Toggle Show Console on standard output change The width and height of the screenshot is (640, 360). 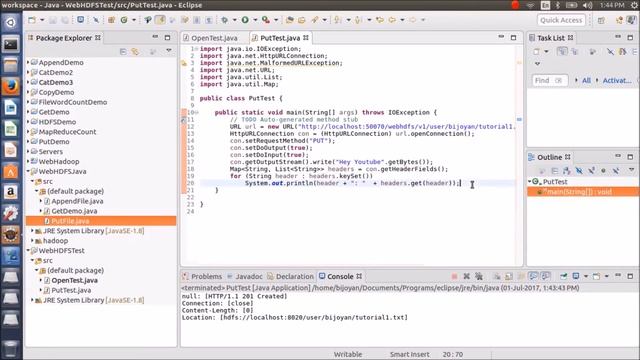(533, 276)
